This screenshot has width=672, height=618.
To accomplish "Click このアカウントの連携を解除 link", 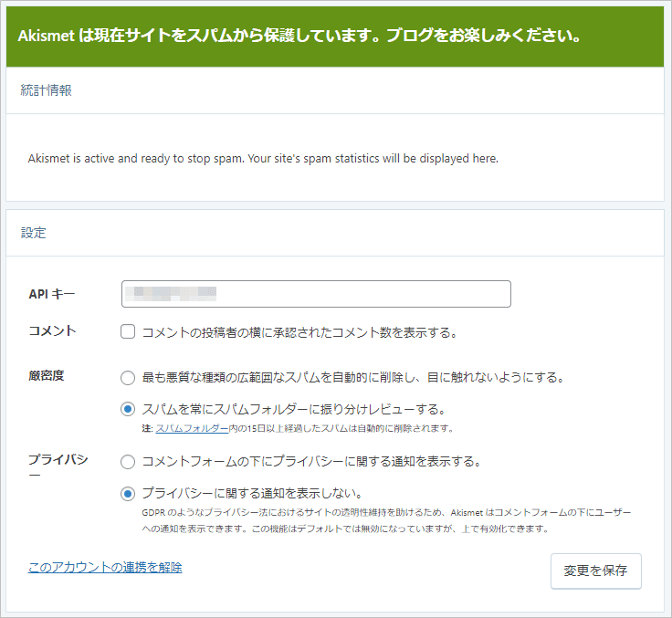I will click(105, 567).
